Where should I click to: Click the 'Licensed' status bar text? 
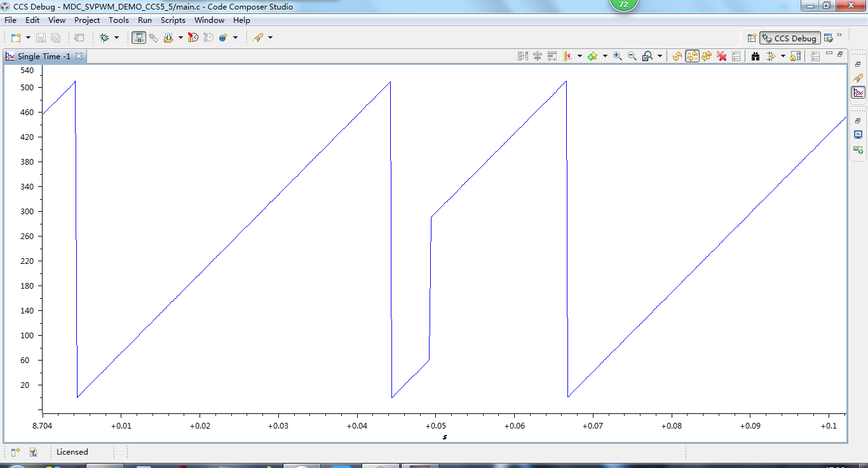point(72,452)
